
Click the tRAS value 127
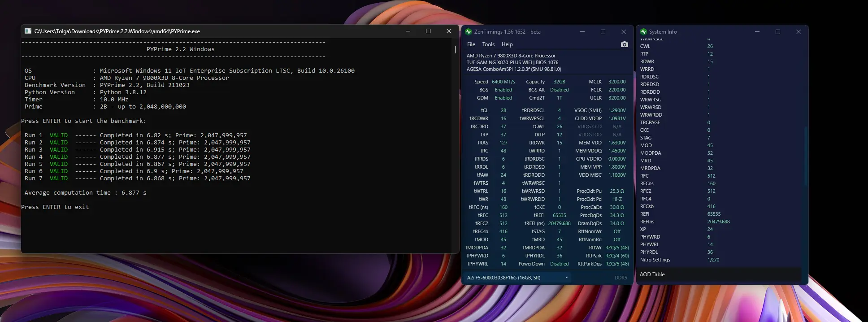point(503,143)
